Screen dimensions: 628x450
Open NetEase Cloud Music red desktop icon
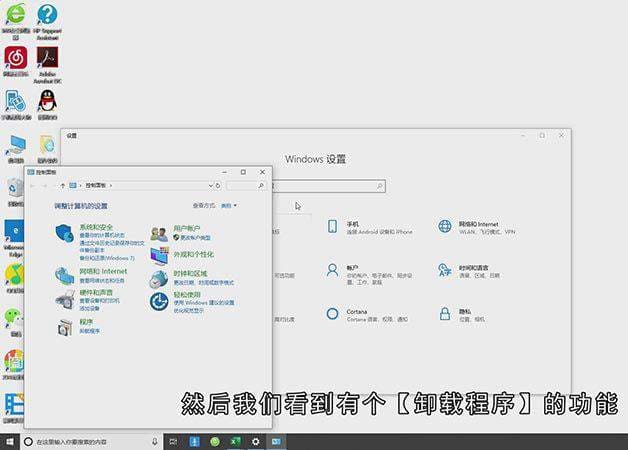coord(16,61)
